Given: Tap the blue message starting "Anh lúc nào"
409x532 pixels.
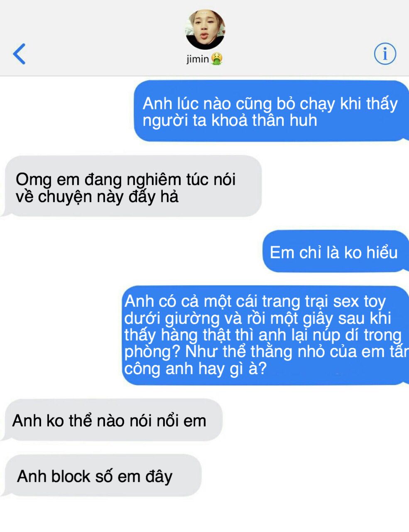Looking at the screenshot, I should [271, 111].
